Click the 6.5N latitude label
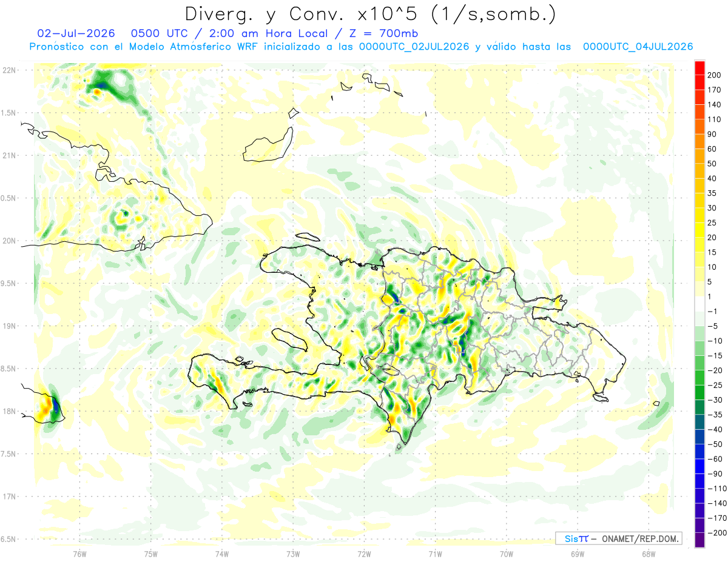The height and width of the screenshot is (562, 728). (8, 539)
